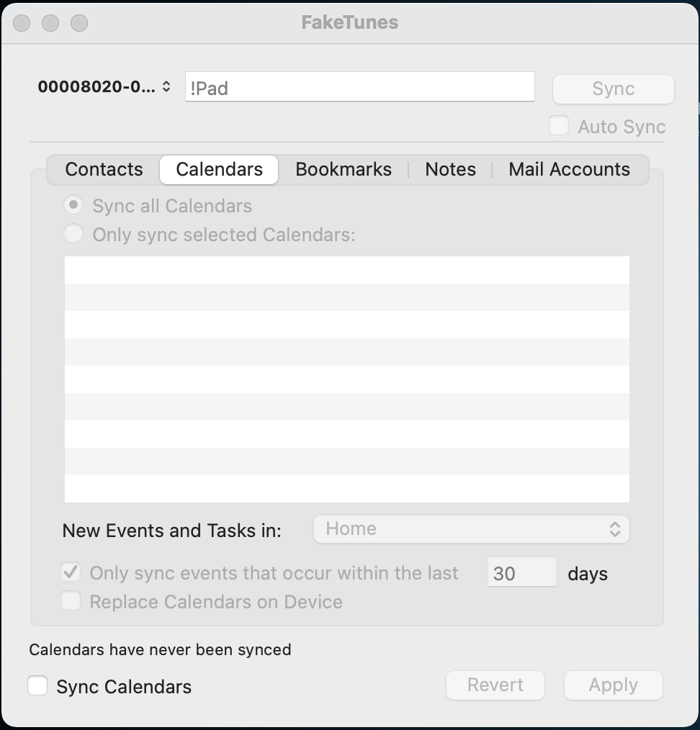This screenshot has width=700, height=730.
Task: Click the green zoom window button
Action: [x=79, y=23]
